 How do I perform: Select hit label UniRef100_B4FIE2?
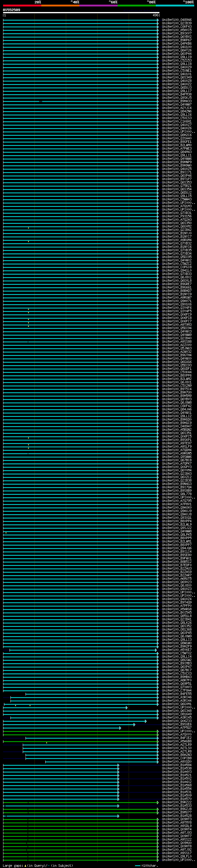coord(177,738)
